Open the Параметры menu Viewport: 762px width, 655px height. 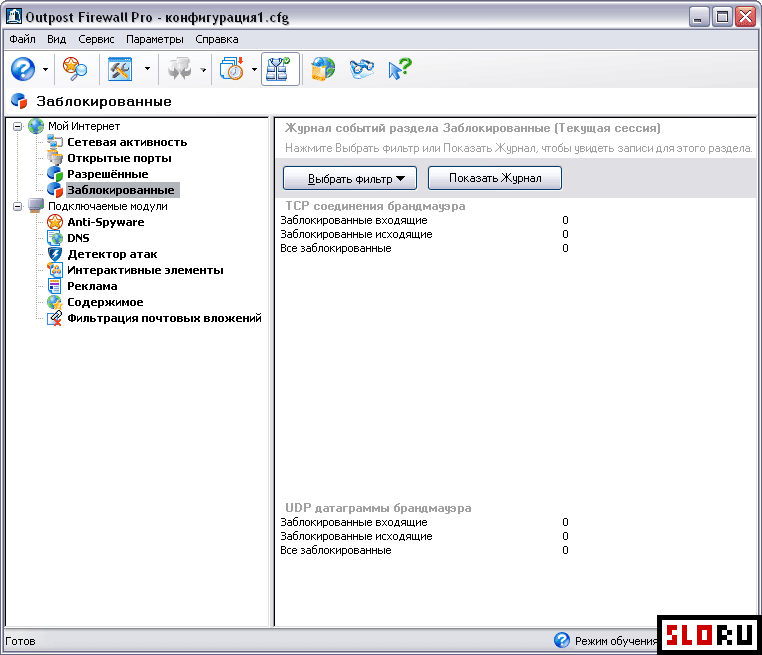155,39
